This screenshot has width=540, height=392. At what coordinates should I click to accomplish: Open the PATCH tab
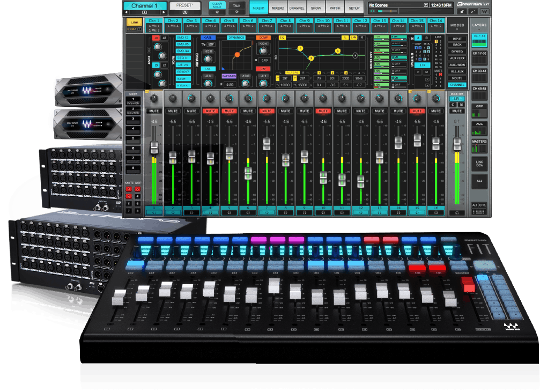pos(335,8)
